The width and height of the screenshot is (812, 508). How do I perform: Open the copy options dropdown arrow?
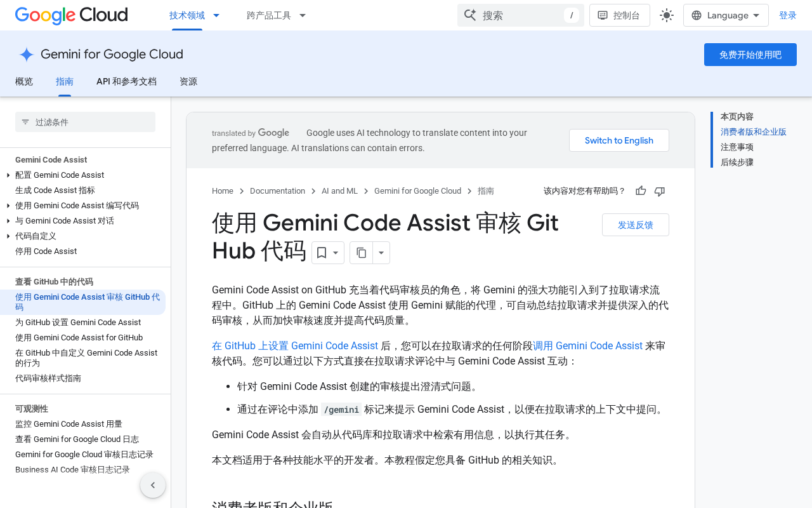tap(381, 253)
